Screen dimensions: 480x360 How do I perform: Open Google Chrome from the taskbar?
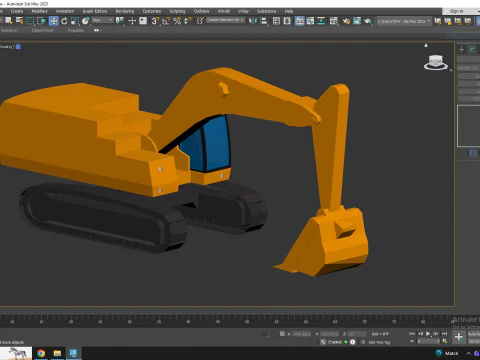point(41,353)
